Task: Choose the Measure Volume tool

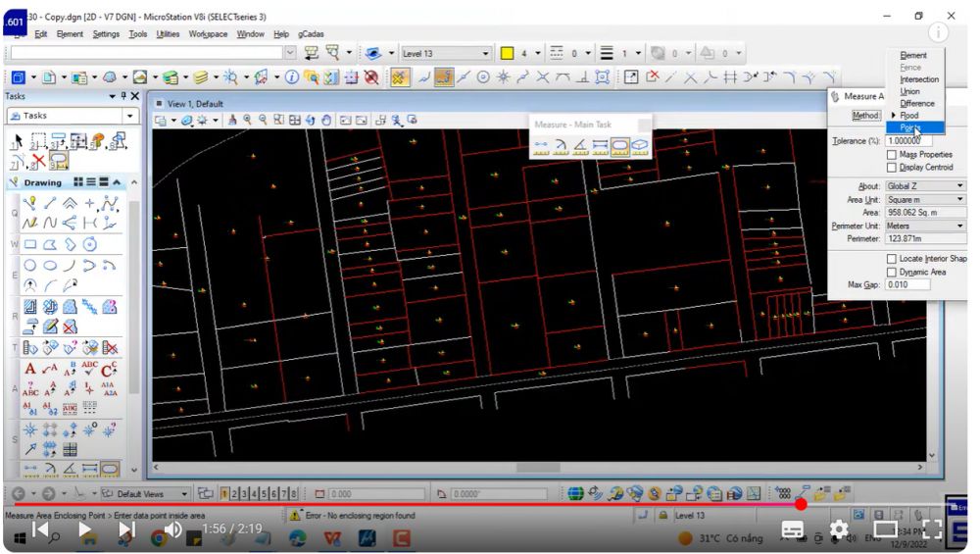Action: tap(640, 147)
